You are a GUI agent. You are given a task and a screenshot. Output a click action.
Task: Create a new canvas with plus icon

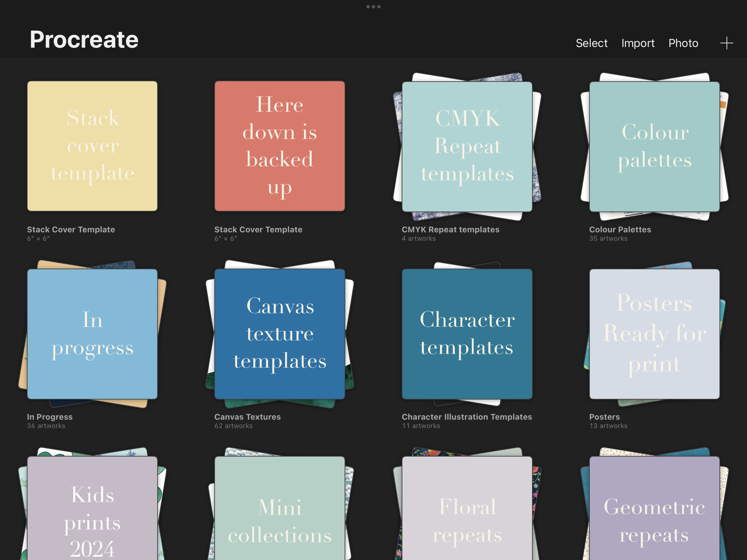coord(727,43)
